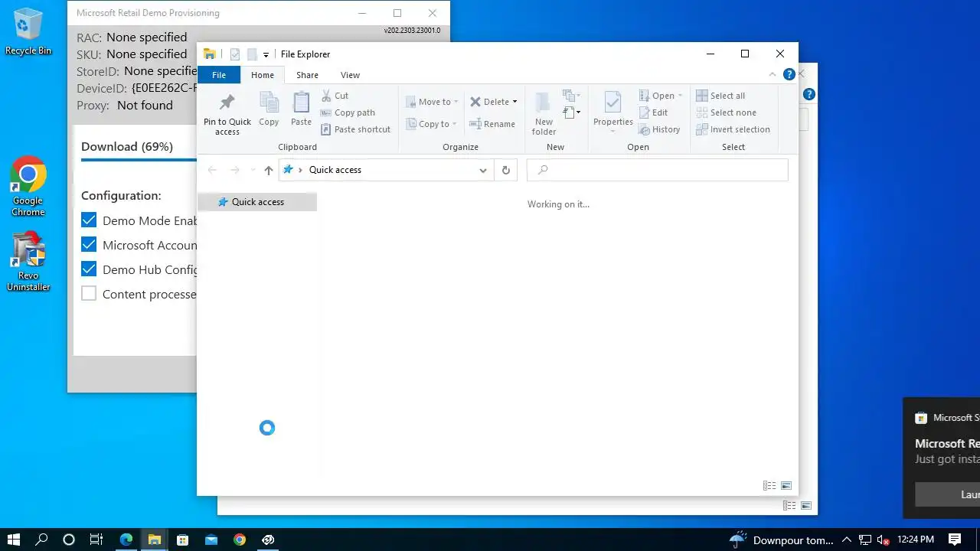
Task: Click the Copy icon in Clipboard group
Action: point(269,103)
